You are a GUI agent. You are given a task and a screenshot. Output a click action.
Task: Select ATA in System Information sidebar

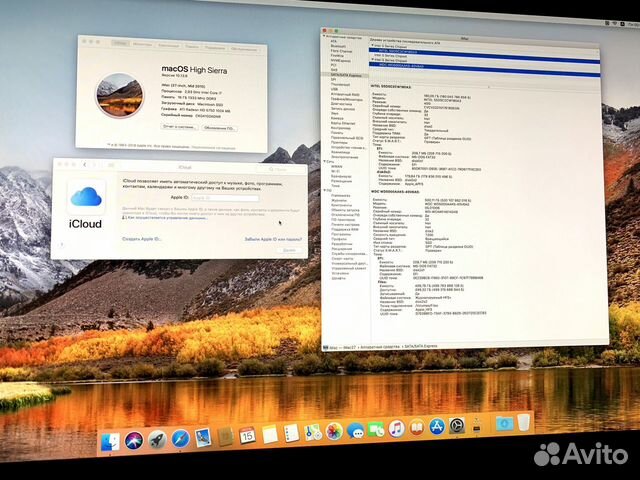(333, 41)
